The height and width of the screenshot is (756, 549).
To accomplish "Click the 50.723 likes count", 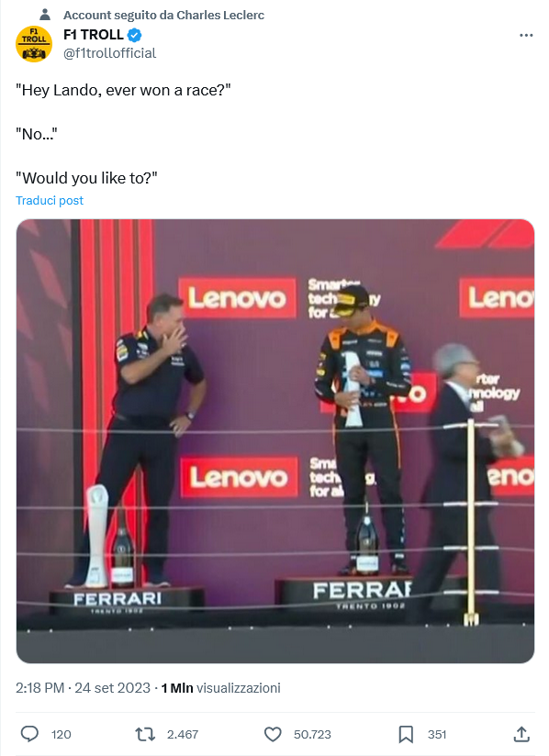I will point(312,734).
